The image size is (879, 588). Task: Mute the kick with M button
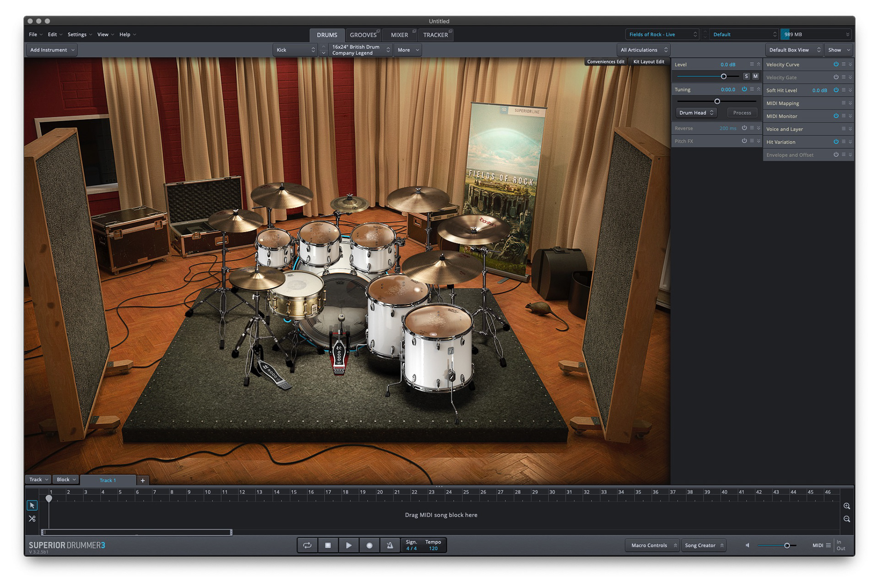point(755,76)
